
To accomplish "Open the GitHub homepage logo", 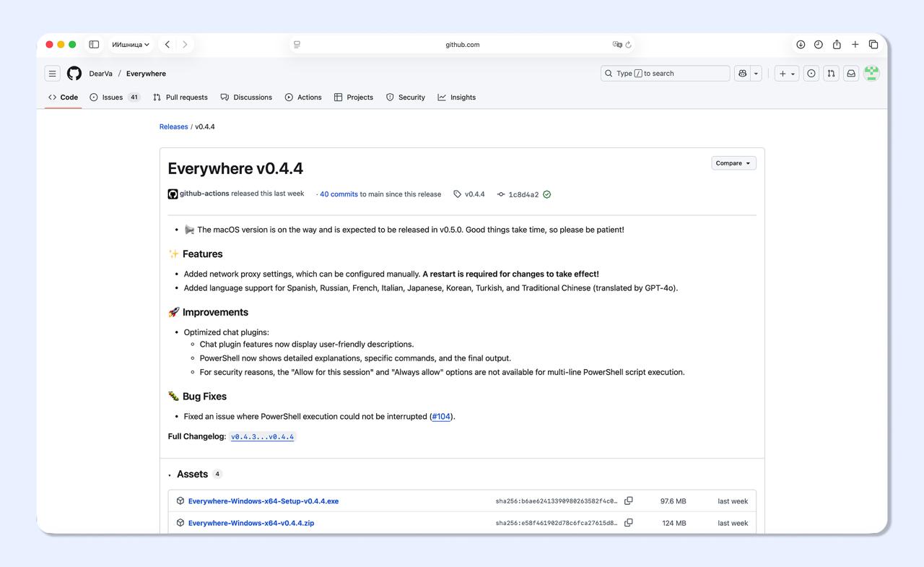I will [74, 73].
